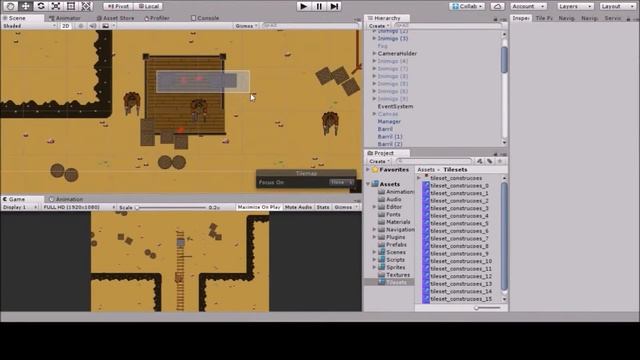Open the Shaded draw mode dropdown

point(29,26)
